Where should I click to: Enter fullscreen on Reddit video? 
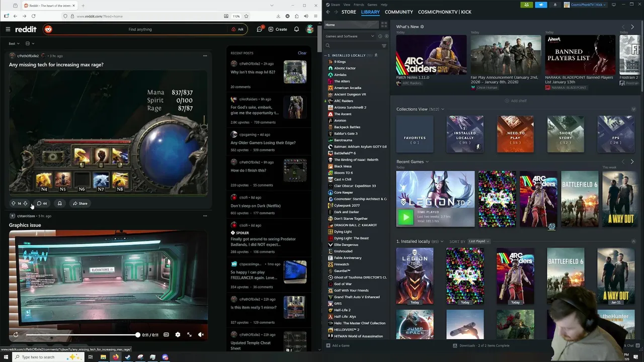point(189,335)
